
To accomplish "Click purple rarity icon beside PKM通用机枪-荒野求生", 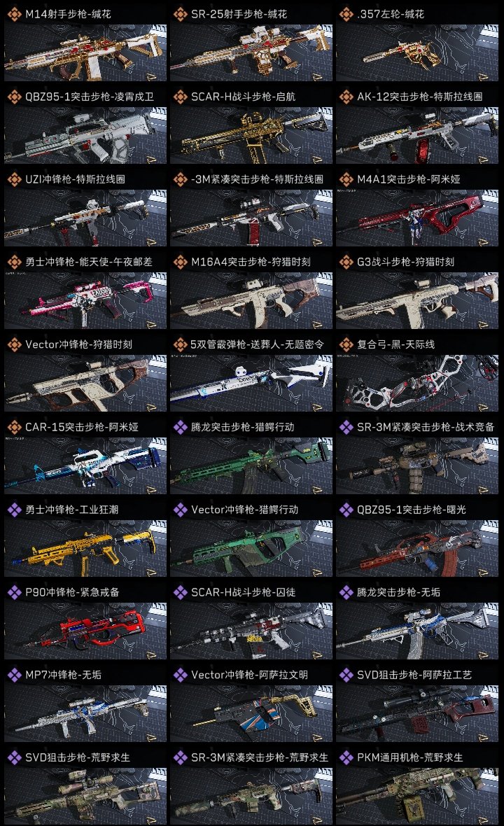I will 346,757.
